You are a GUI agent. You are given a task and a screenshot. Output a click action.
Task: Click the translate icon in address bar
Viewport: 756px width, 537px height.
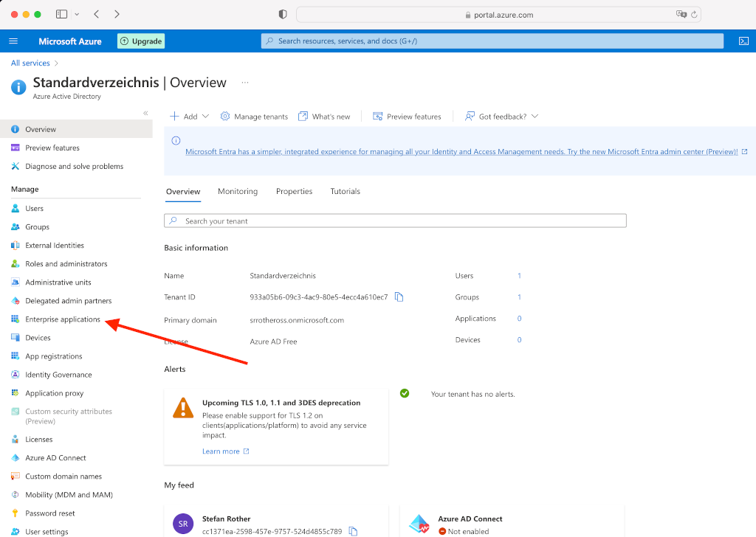click(x=681, y=15)
